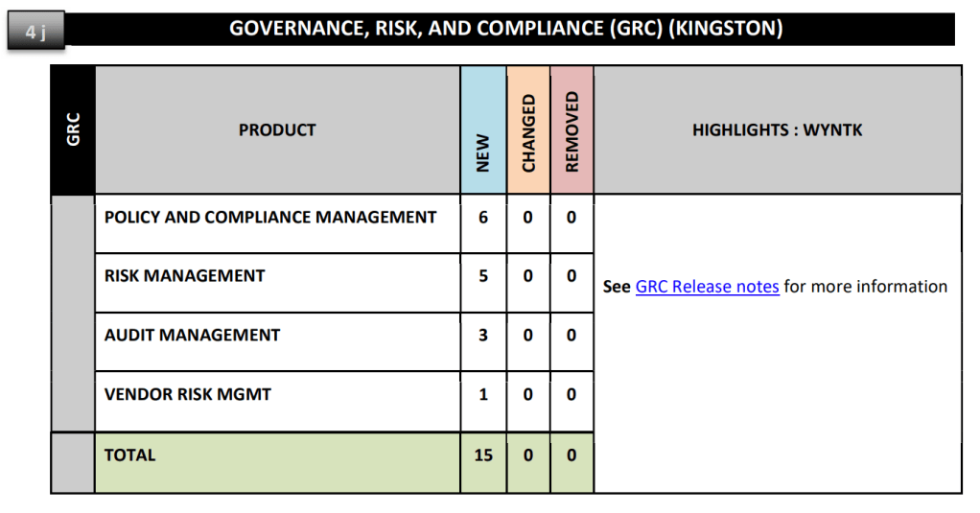Select the total new count of 15
The height and width of the screenshot is (513, 980).
pos(483,455)
